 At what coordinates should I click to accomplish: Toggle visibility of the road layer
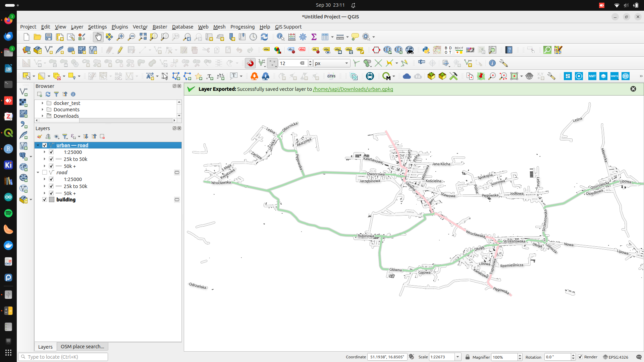tap(45, 172)
